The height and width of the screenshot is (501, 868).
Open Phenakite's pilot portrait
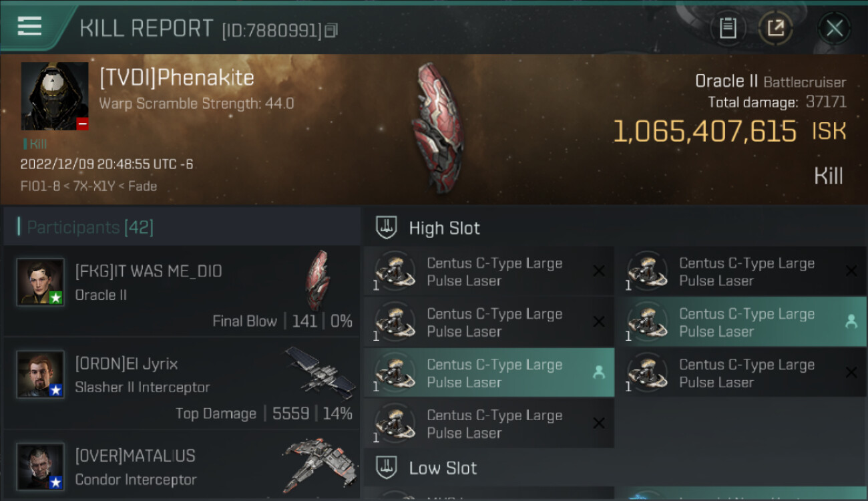[55, 96]
